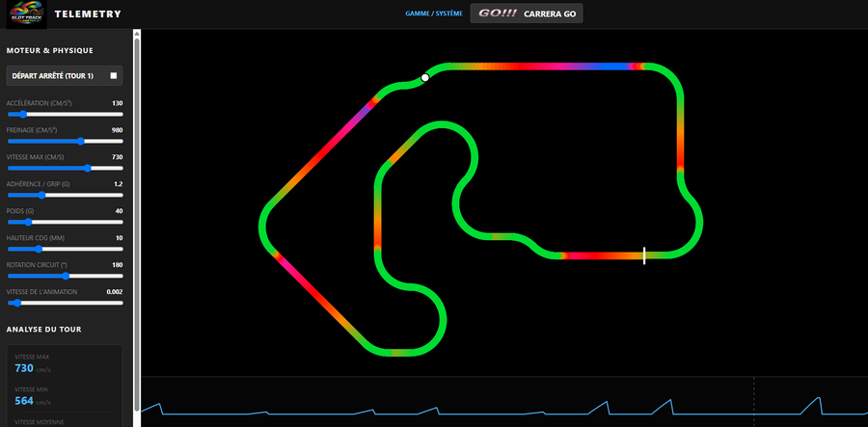Click the Vitesse Max 730 stat card
868x427 pixels.
(65, 363)
